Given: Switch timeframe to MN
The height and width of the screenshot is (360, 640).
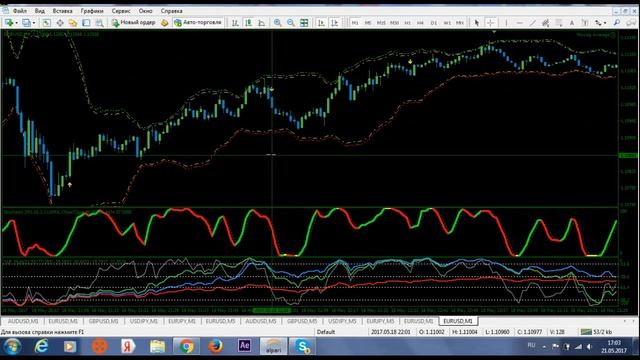Looking at the screenshot, I should (460, 23).
